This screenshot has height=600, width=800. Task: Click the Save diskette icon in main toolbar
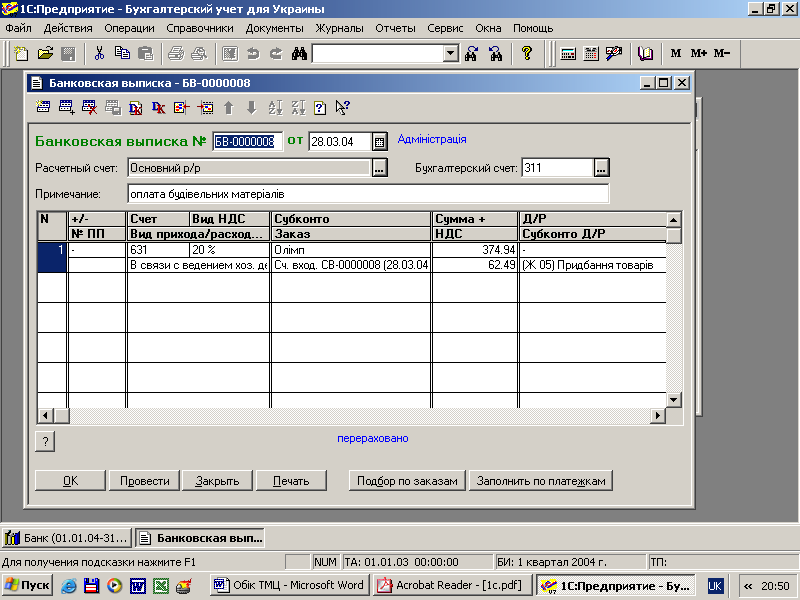(68, 53)
